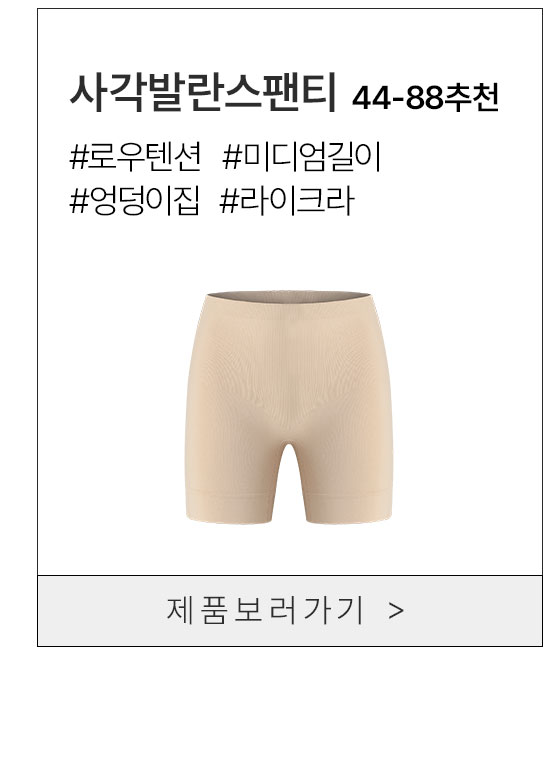
Task: Click the # symbol before 미디엄길이
Action: click(231, 158)
